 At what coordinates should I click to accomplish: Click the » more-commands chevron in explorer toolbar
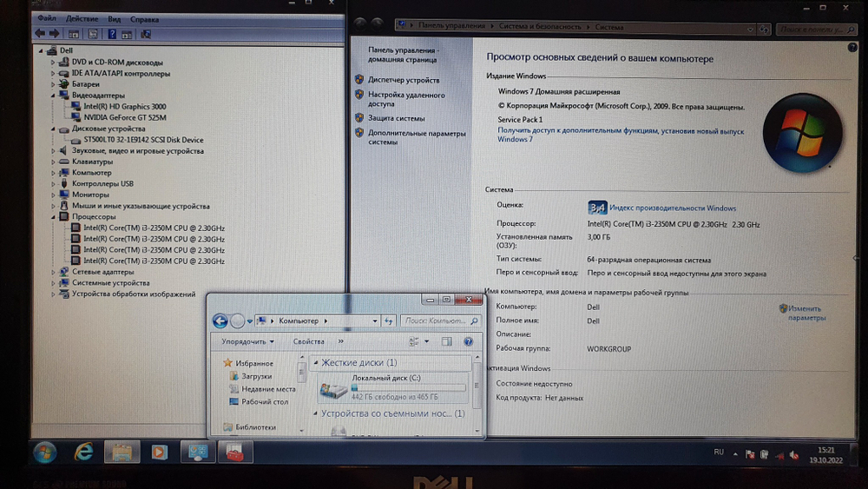(x=340, y=341)
